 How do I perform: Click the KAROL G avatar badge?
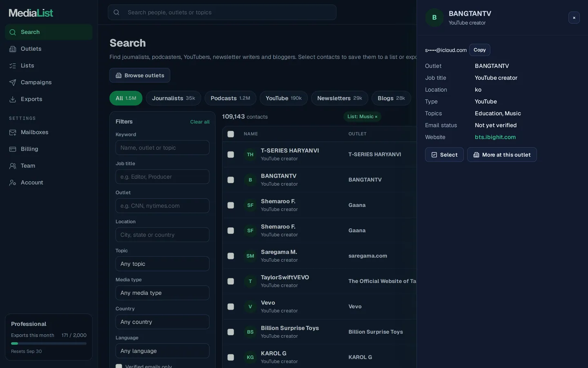pyautogui.click(x=250, y=357)
